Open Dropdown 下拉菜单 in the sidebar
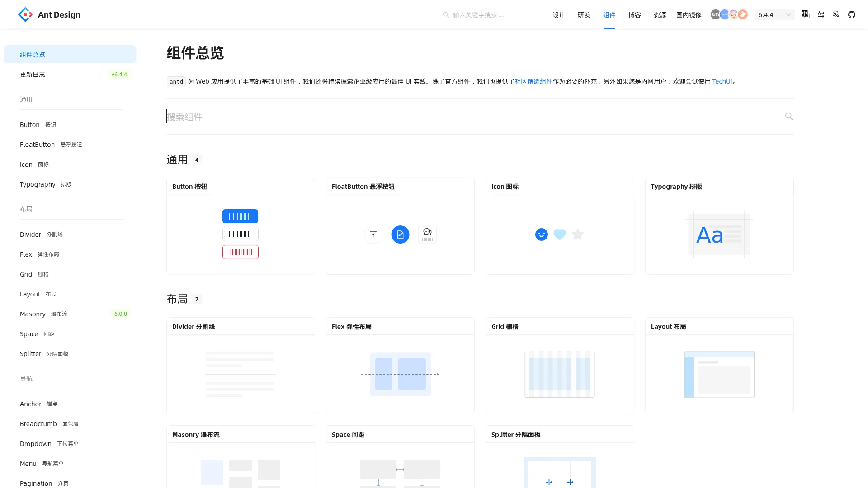This screenshot has height=488, width=868. (x=70, y=443)
